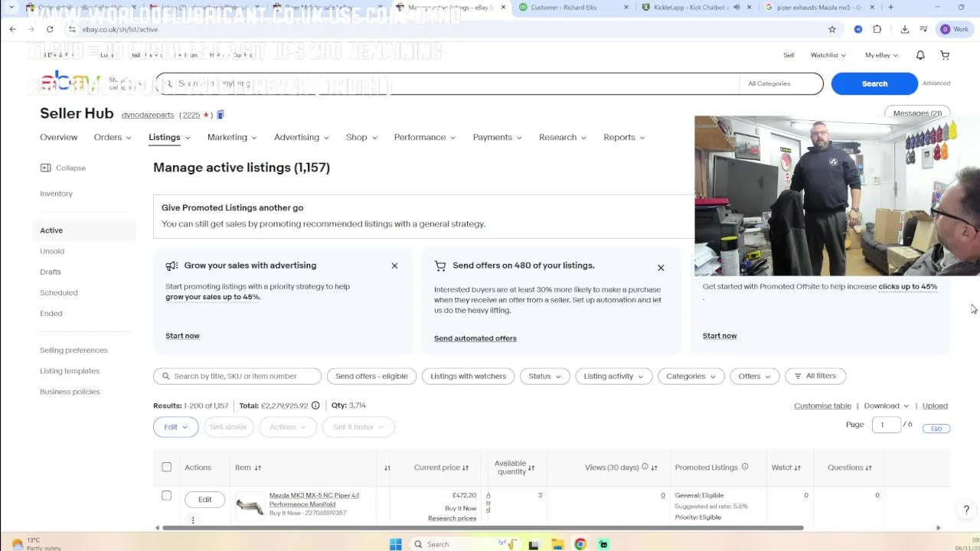Switch to Customer - Richard Ellis browser tab
Screen dimensions: 980x551
point(567,7)
